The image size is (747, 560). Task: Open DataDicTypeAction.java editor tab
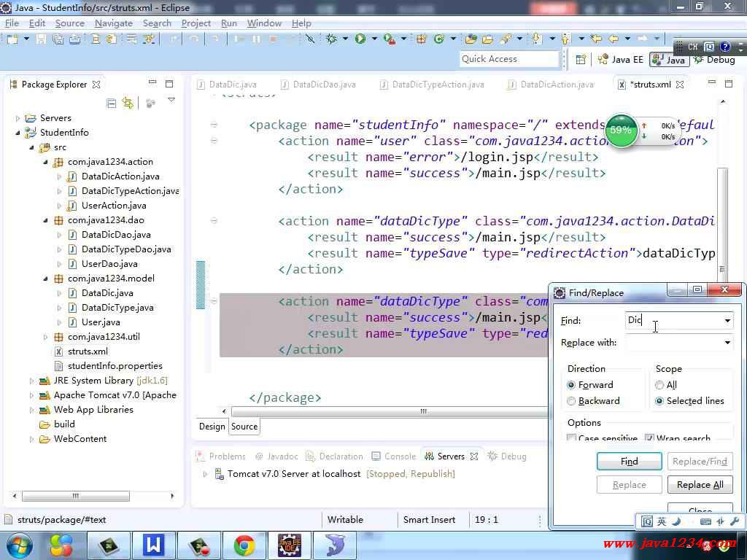(x=432, y=85)
